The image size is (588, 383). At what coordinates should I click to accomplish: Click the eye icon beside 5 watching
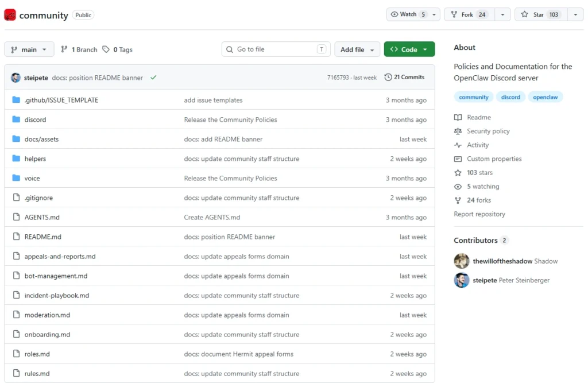point(458,187)
